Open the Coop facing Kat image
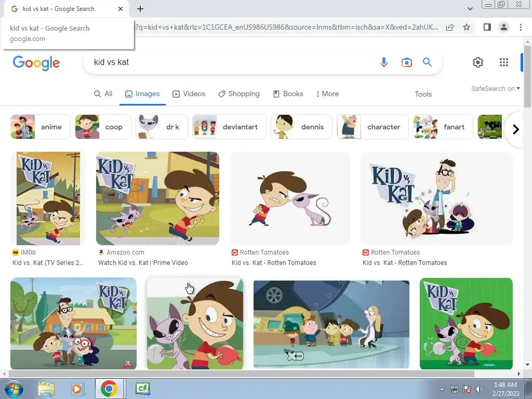Screen dimensions: 532x399 290,198
